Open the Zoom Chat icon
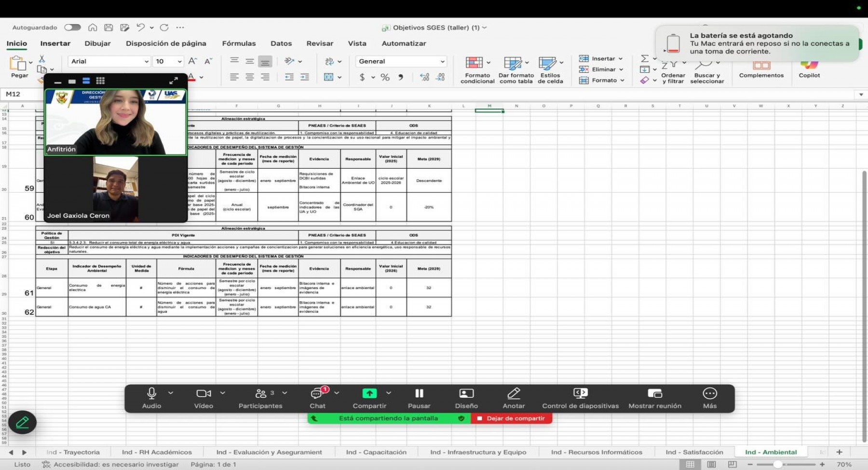This screenshot has width=868, height=470. click(317, 394)
